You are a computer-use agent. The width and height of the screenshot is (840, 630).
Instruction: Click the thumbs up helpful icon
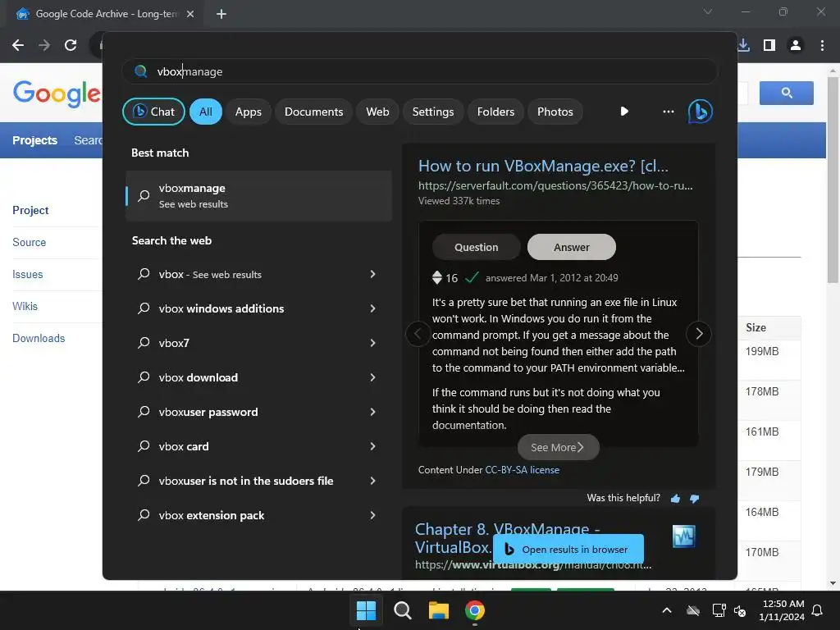(675, 499)
